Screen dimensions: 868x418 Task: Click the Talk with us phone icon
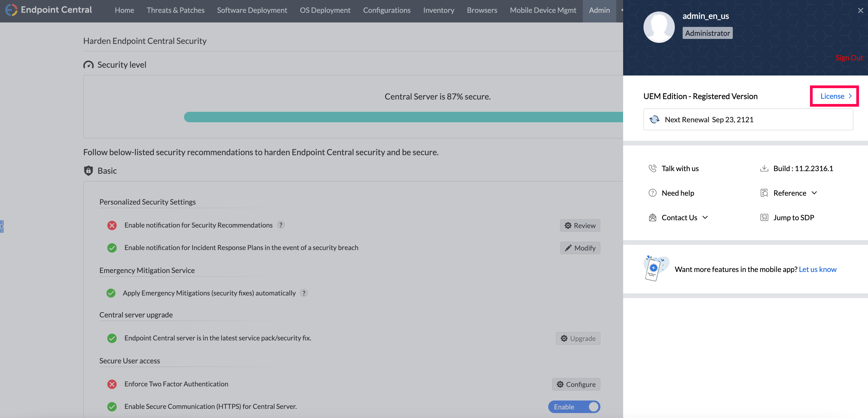tap(652, 168)
